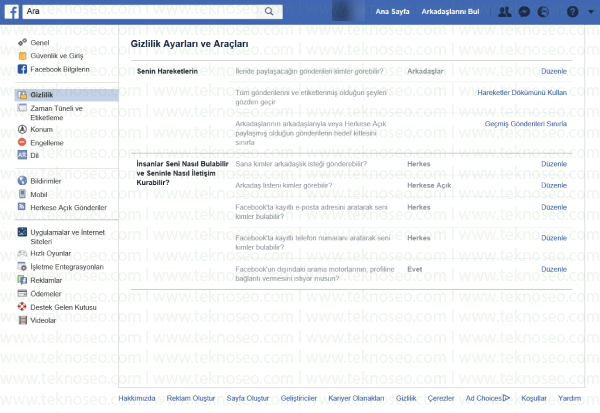Click the Genel gears icon
600x413 pixels.
coord(23,42)
